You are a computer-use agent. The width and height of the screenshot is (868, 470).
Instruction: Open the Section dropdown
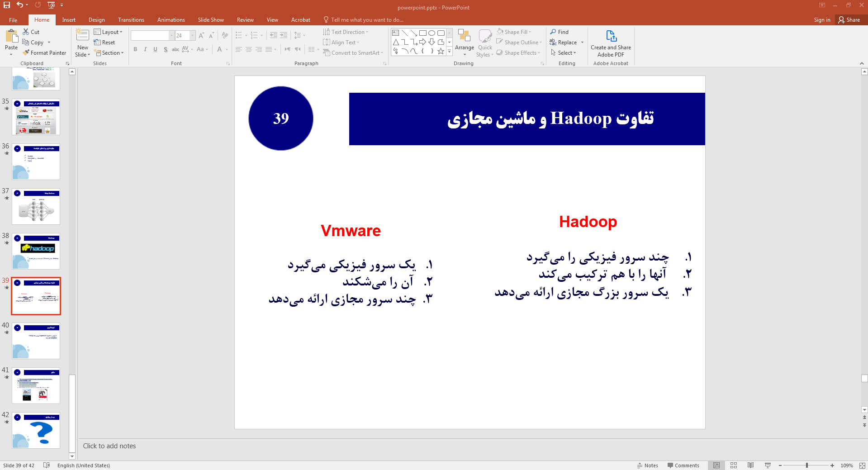[x=109, y=53]
